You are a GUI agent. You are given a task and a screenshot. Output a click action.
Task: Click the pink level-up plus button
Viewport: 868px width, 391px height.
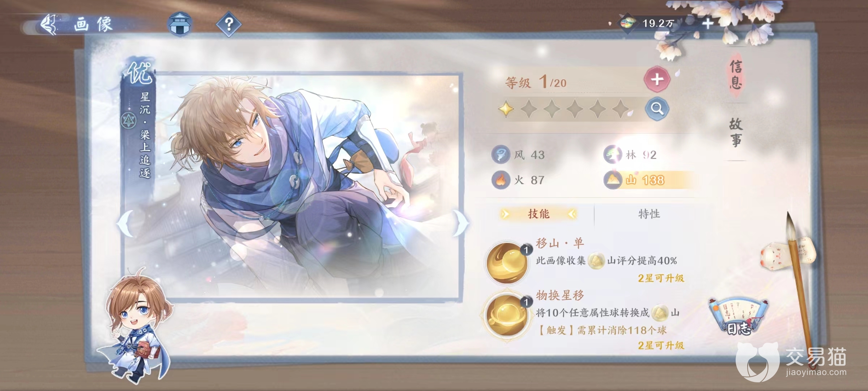(657, 79)
